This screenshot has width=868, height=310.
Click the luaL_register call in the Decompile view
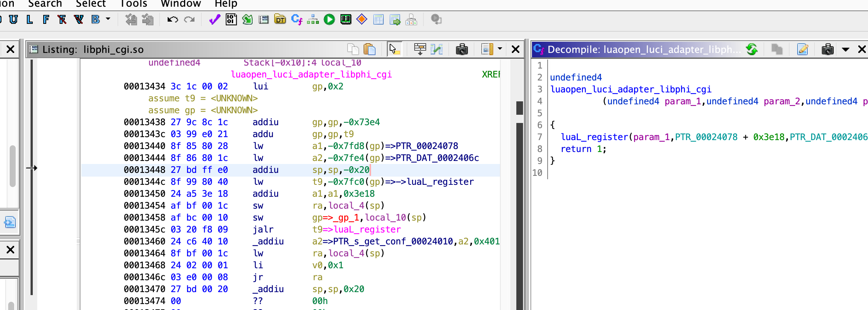pos(595,137)
